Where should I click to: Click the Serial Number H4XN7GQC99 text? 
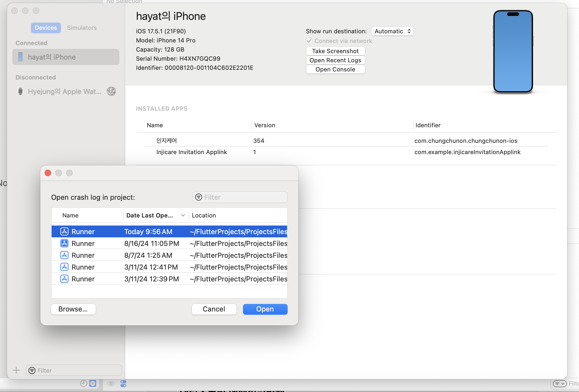click(x=178, y=59)
